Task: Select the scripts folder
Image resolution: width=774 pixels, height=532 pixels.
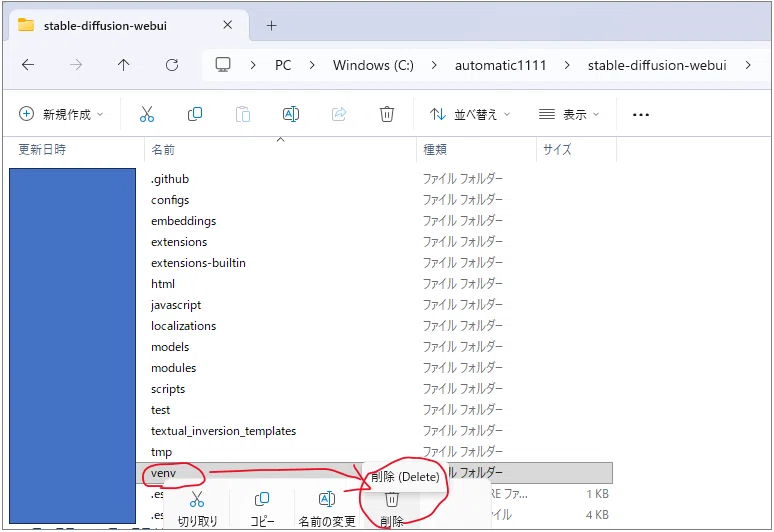Action: [168, 389]
